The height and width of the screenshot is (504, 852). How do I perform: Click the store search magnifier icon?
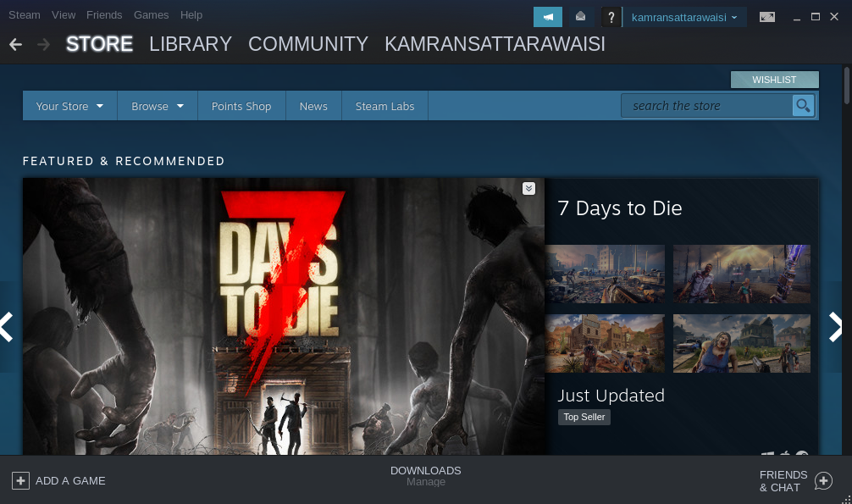coord(803,106)
